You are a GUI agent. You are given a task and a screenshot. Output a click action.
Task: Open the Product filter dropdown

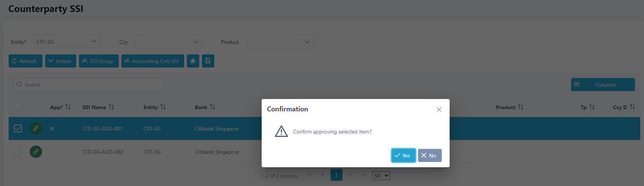pyautogui.click(x=280, y=42)
